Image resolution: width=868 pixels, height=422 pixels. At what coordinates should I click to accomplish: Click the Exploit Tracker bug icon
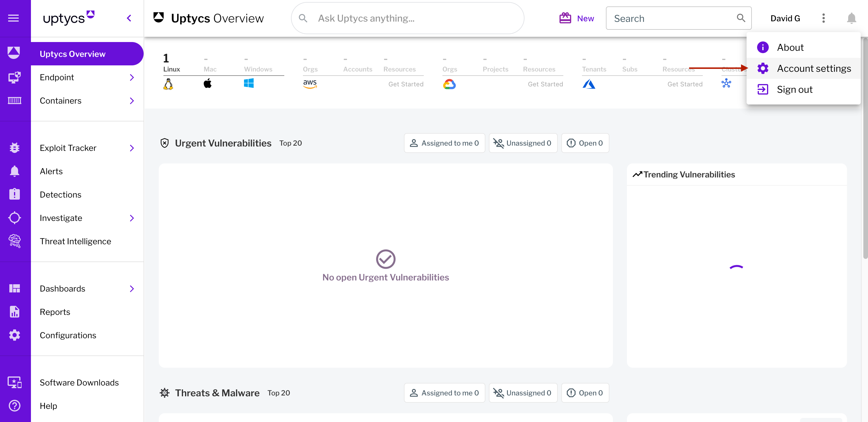[15, 148]
